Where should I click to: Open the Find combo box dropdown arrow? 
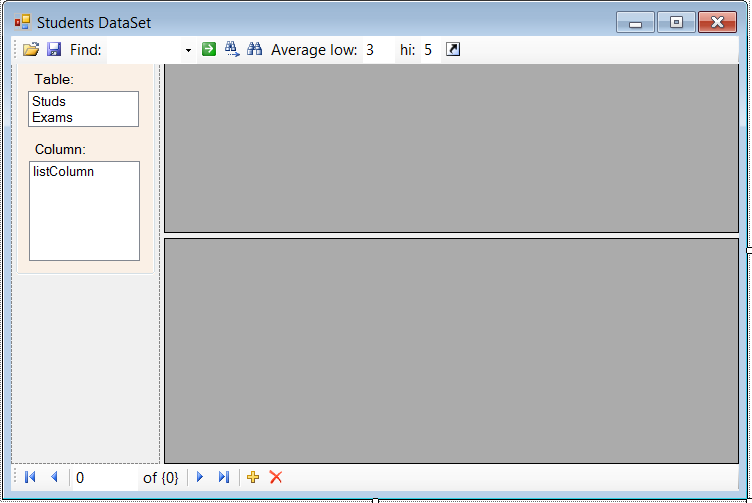click(188, 50)
